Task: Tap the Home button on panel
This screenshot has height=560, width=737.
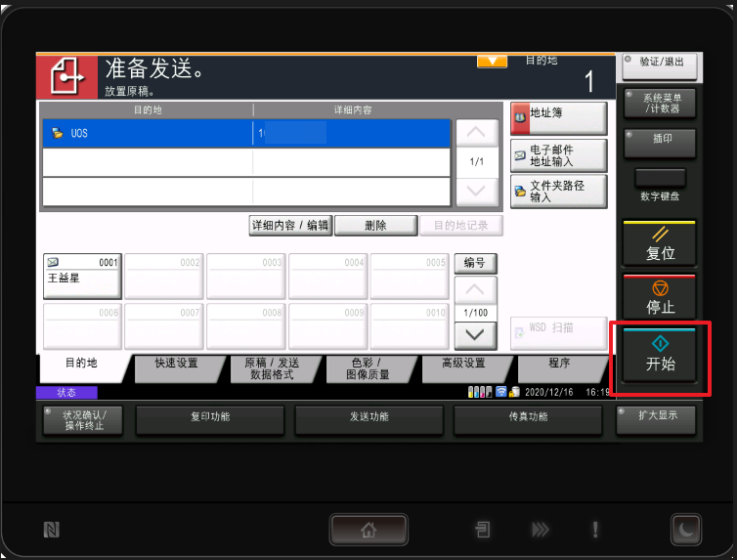Action: coord(368,530)
